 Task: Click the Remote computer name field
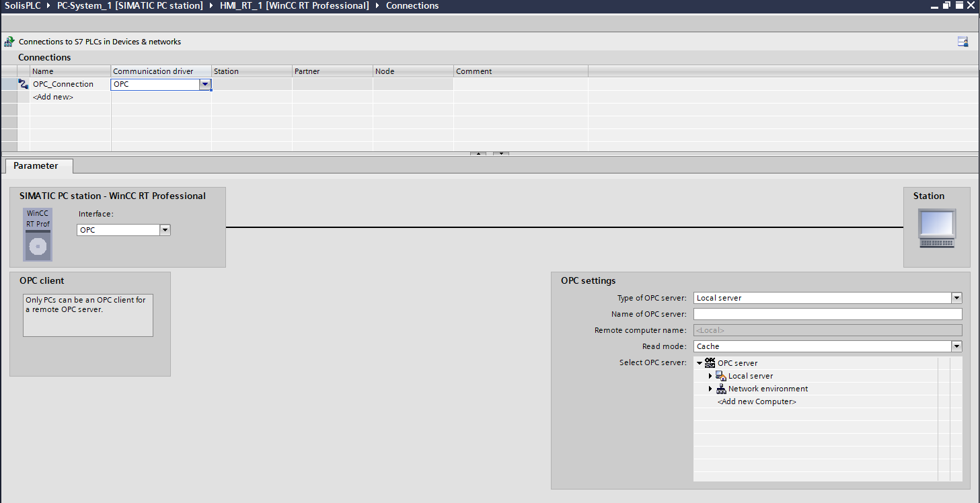[x=827, y=330]
